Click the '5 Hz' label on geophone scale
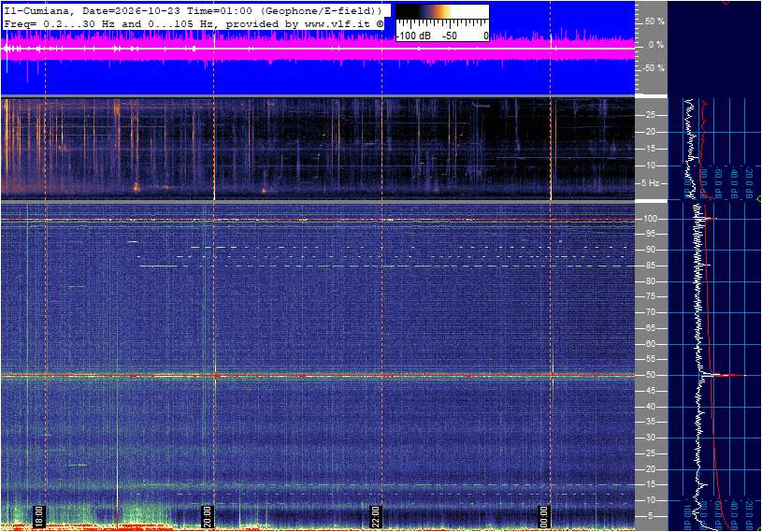762x532 pixels. 650,183
